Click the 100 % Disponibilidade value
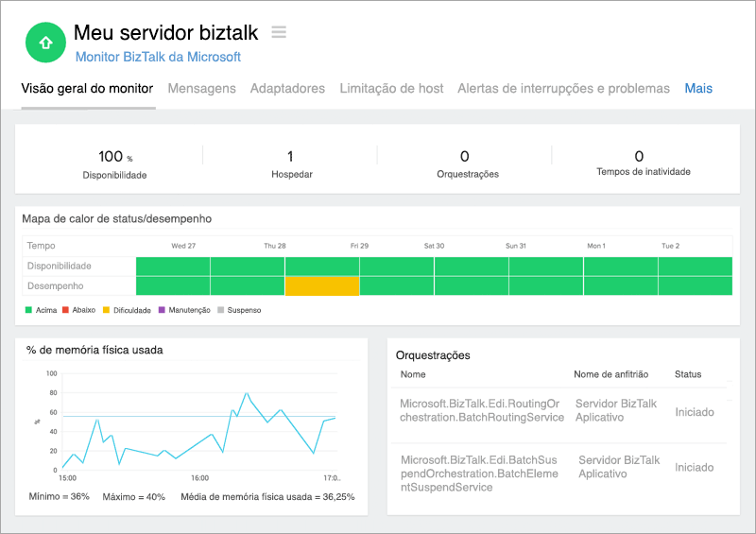The width and height of the screenshot is (756, 534). (115, 156)
